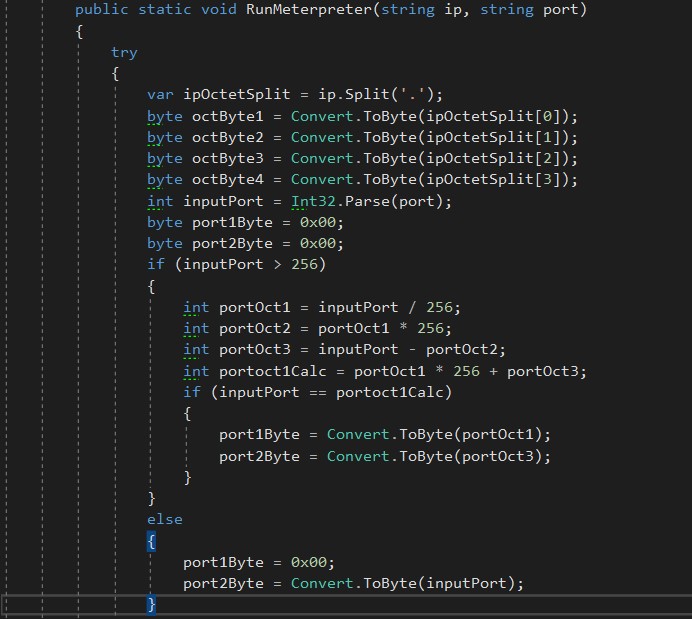Click Parse in Int32.Parse(port)
The height and width of the screenshot is (619, 692).
pyautogui.click(x=367, y=202)
